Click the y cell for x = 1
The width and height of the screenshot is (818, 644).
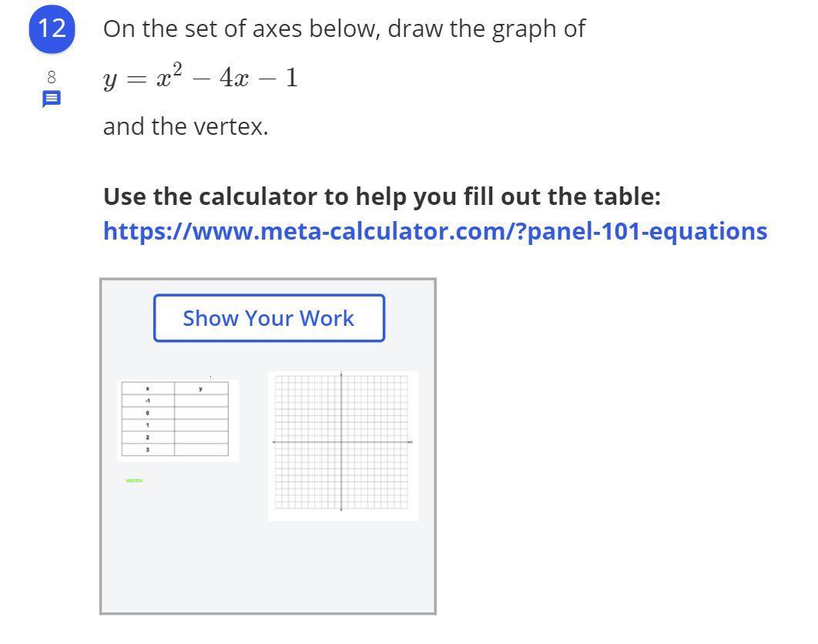pos(201,425)
